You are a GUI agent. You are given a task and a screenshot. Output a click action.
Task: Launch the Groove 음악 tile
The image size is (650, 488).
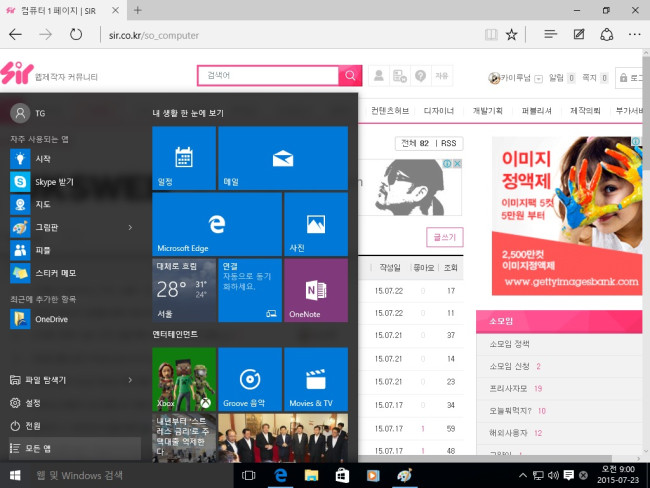[249, 379]
